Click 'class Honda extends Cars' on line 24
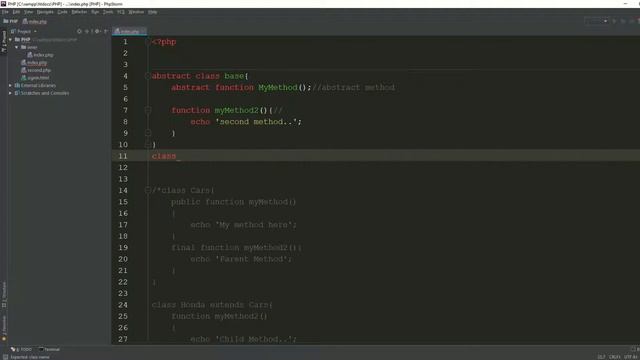640x360 pixels. pos(210,305)
